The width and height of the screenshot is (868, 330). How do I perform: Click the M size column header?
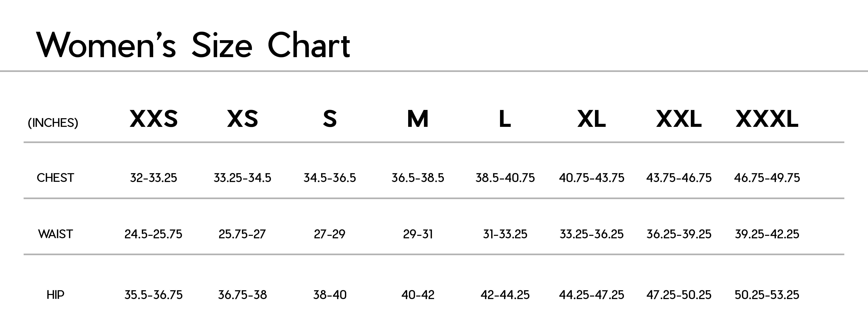point(418,119)
